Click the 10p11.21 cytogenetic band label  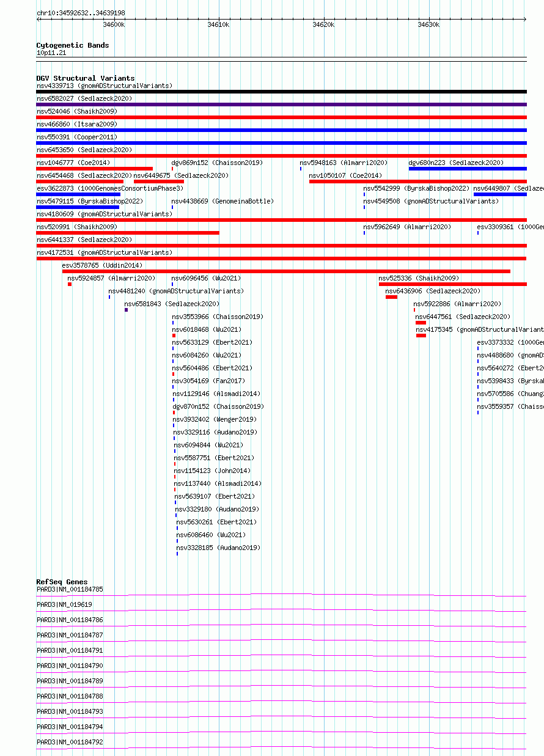(x=51, y=53)
